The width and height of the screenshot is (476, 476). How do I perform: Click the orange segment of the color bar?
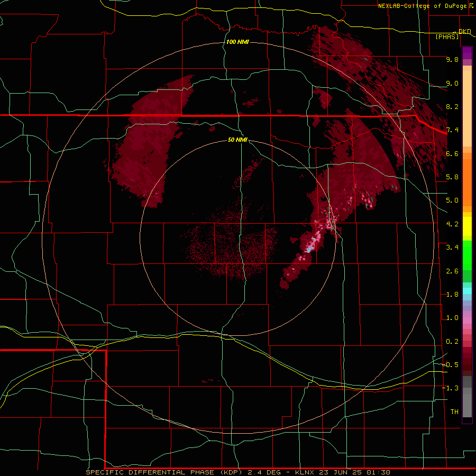(x=467, y=182)
